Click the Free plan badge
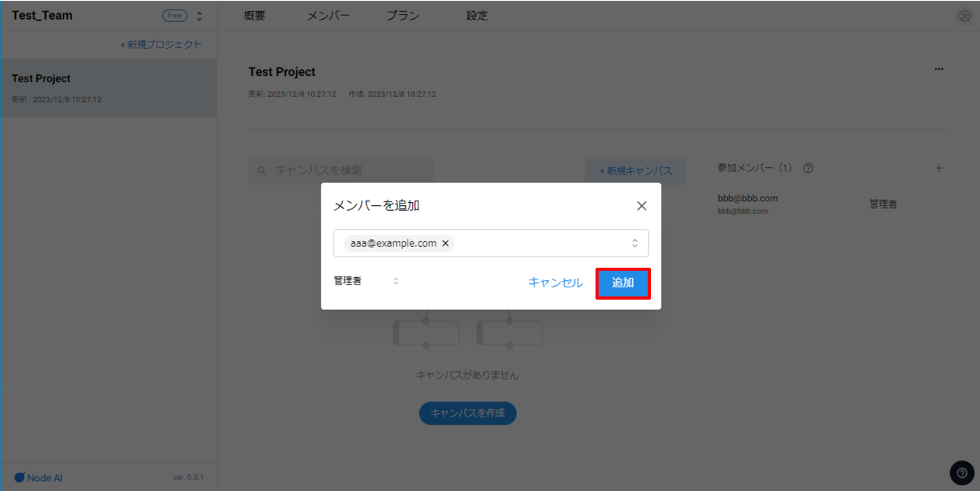Screen dimensions: 980x491 (175, 15)
